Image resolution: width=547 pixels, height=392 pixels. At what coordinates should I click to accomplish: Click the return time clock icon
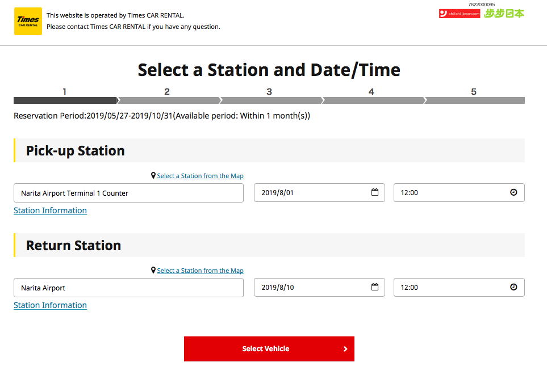point(513,287)
